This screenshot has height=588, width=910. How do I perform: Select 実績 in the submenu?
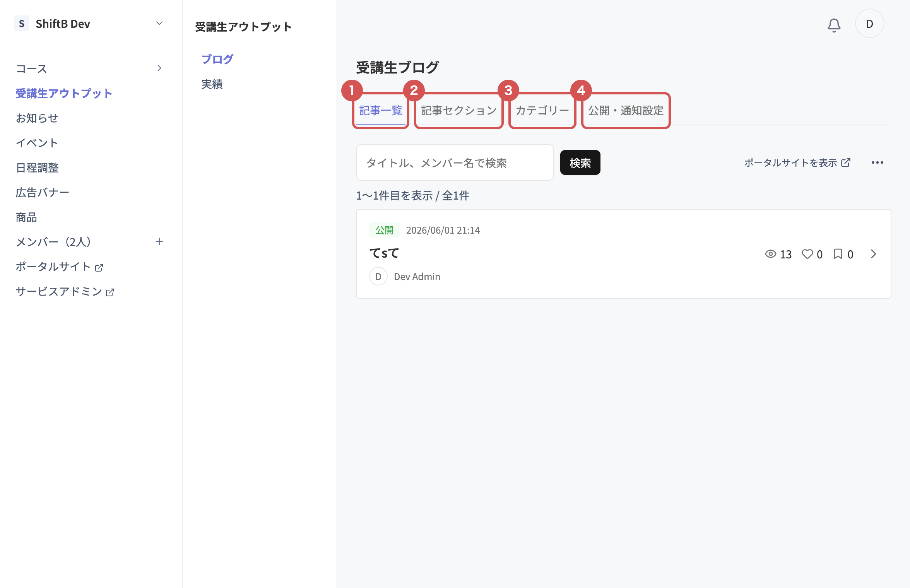pyautogui.click(x=212, y=84)
